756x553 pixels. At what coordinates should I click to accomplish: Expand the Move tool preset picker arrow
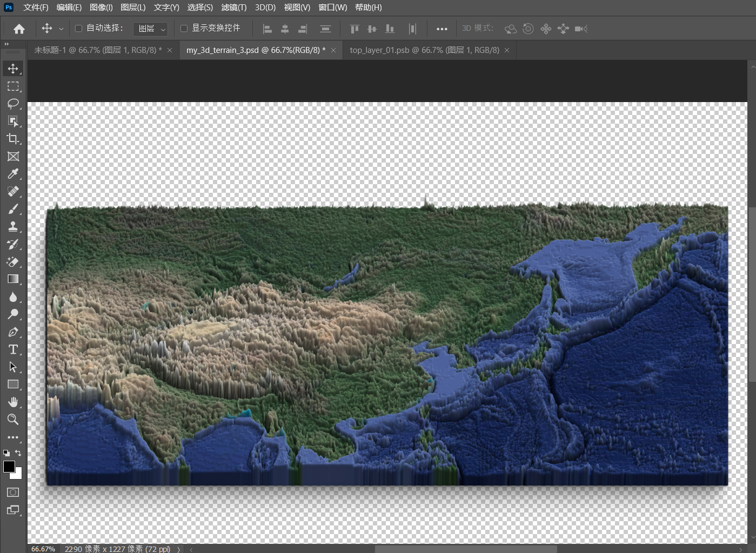point(61,29)
